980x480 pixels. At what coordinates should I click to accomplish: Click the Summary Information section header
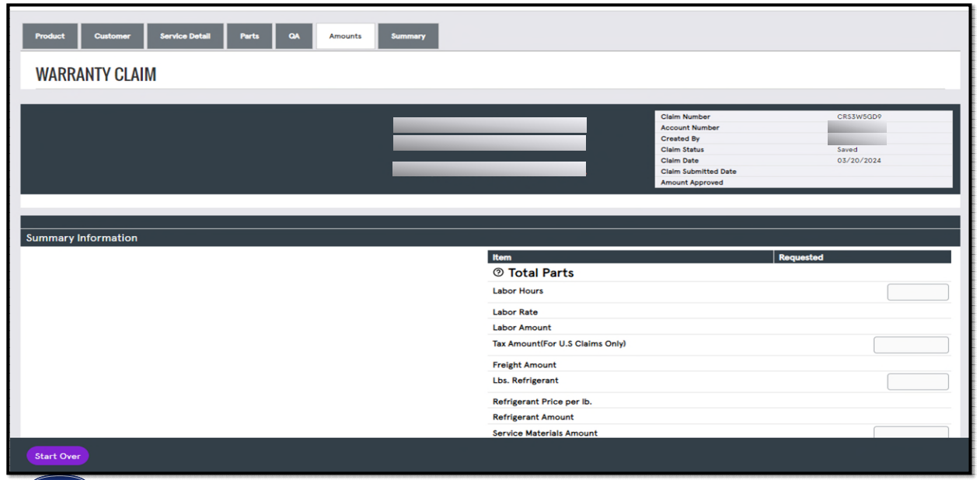pyautogui.click(x=82, y=238)
